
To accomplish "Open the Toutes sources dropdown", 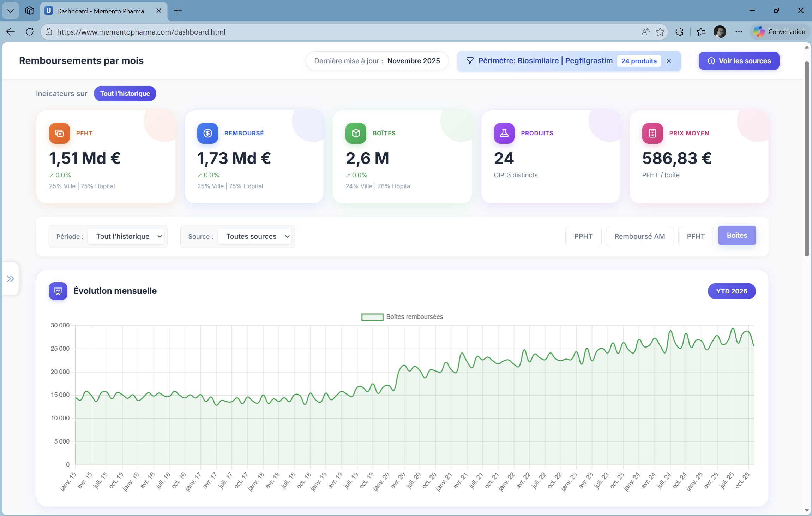I will pyautogui.click(x=254, y=236).
